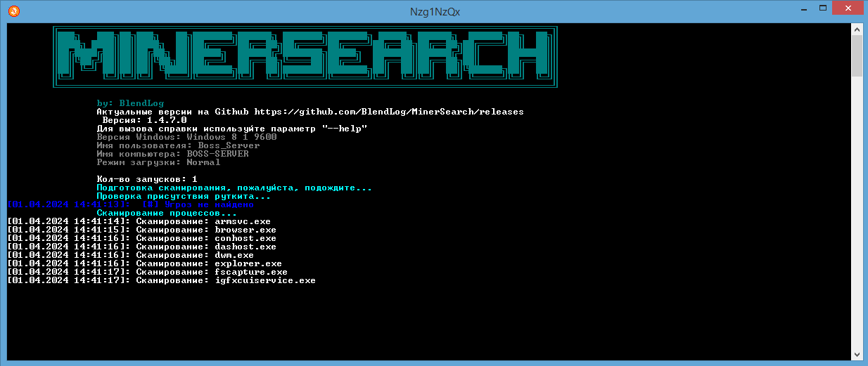The width and height of the screenshot is (868, 366).
Task: Click the 'by: BlendLog' author line
Action: tap(130, 103)
